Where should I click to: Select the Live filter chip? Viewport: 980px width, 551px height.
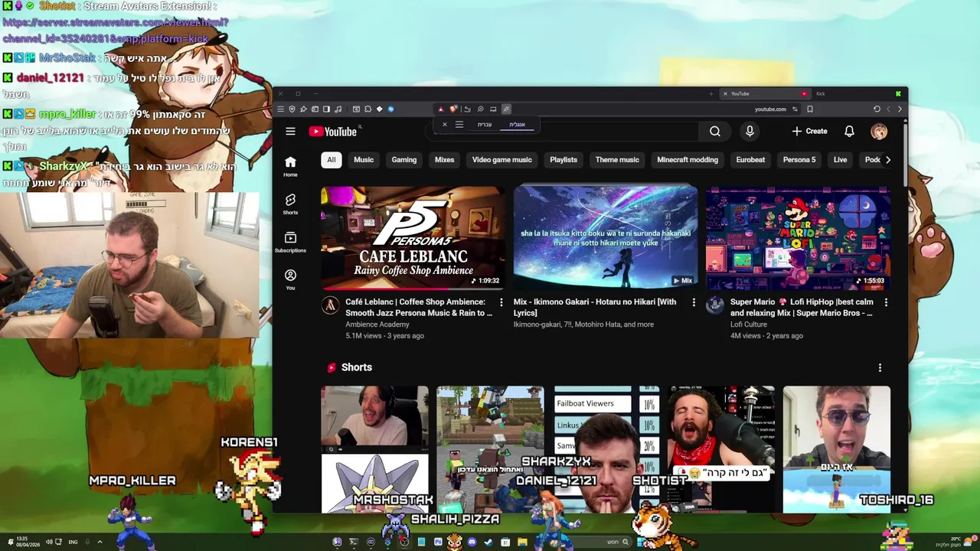point(840,160)
